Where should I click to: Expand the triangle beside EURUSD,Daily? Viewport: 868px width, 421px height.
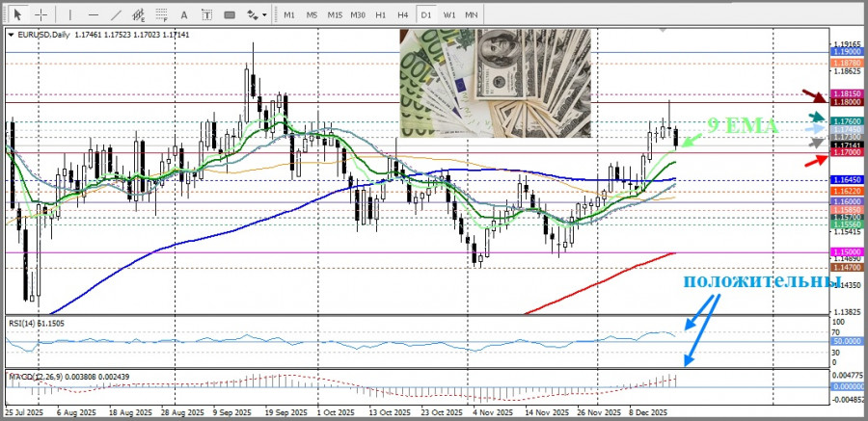pos(11,35)
